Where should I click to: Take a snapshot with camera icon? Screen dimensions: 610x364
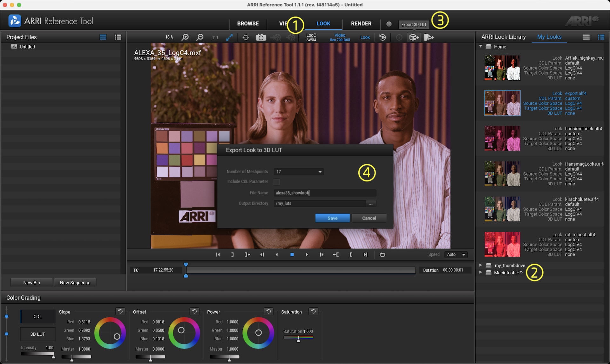coord(261,37)
